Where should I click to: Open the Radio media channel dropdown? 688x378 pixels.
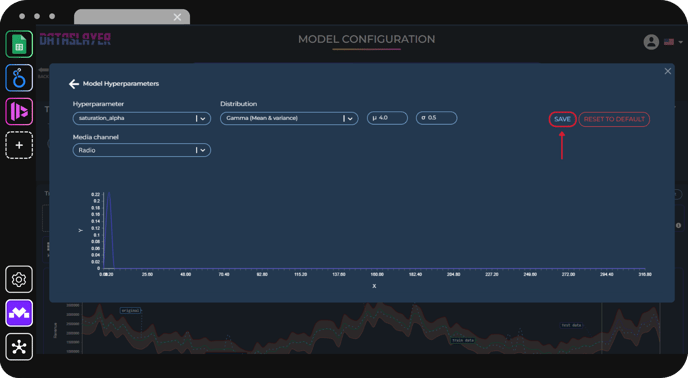pos(142,150)
